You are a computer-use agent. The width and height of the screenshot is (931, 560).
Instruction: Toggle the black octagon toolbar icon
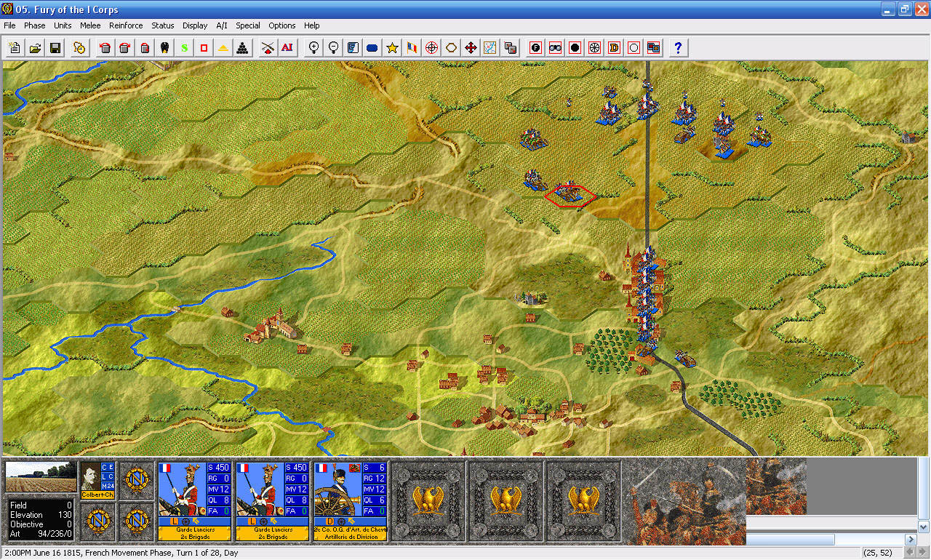(575, 48)
